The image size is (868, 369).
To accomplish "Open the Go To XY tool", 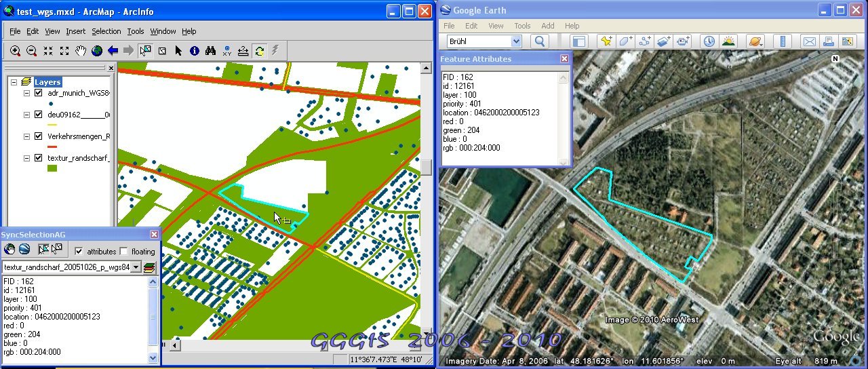I will (227, 51).
